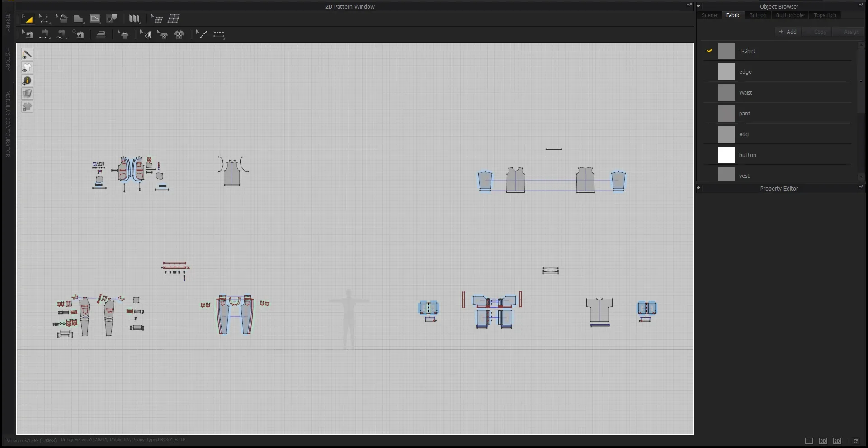Select the Edit Curve Point tool
Screen dimensions: 868x448
pyautogui.click(x=61, y=19)
